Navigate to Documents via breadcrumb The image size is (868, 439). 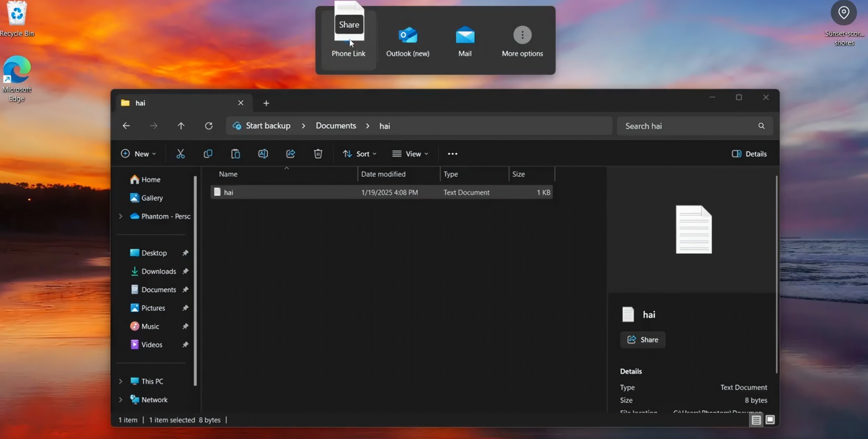click(x=335, y=126)
